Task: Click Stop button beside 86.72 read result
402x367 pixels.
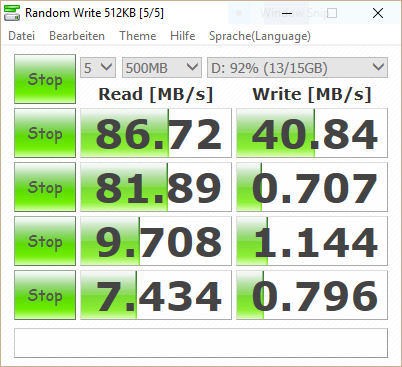Action: 45,133
